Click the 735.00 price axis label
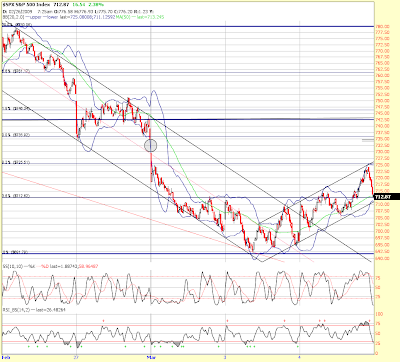400x362 pixels. click(383, 139)
